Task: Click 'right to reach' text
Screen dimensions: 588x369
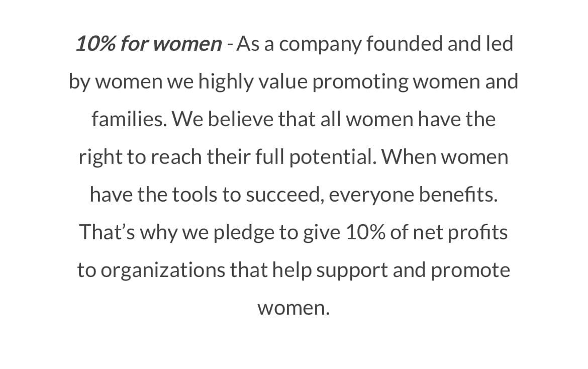Action: point(140,157)
